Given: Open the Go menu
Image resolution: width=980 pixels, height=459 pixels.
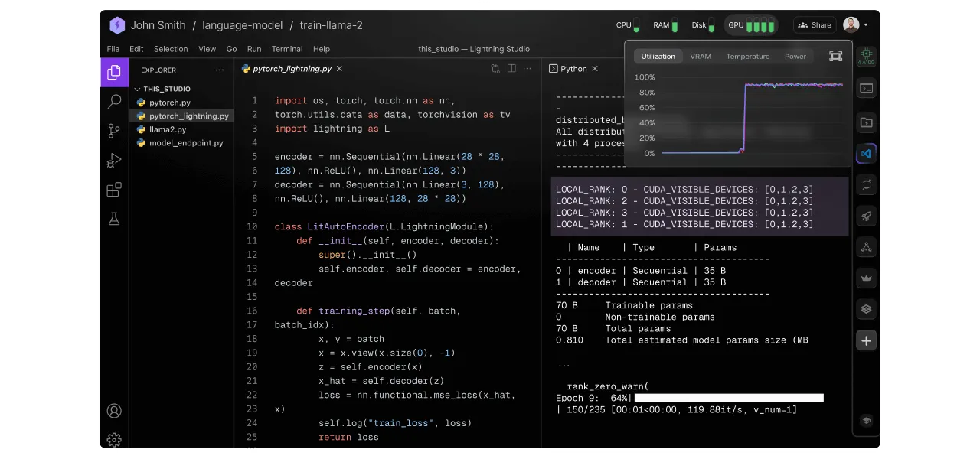Looking at the screenshot, I should tap(231, 48).
